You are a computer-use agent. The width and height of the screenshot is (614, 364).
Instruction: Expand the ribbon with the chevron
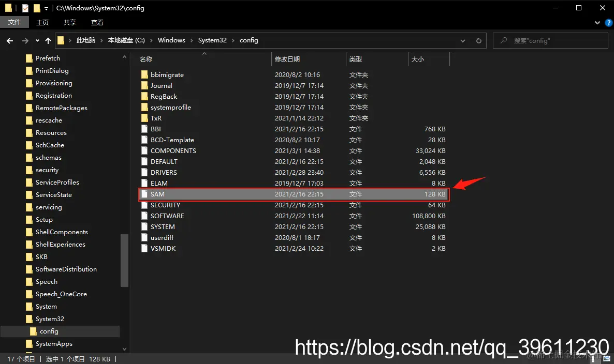pos(597,23)
